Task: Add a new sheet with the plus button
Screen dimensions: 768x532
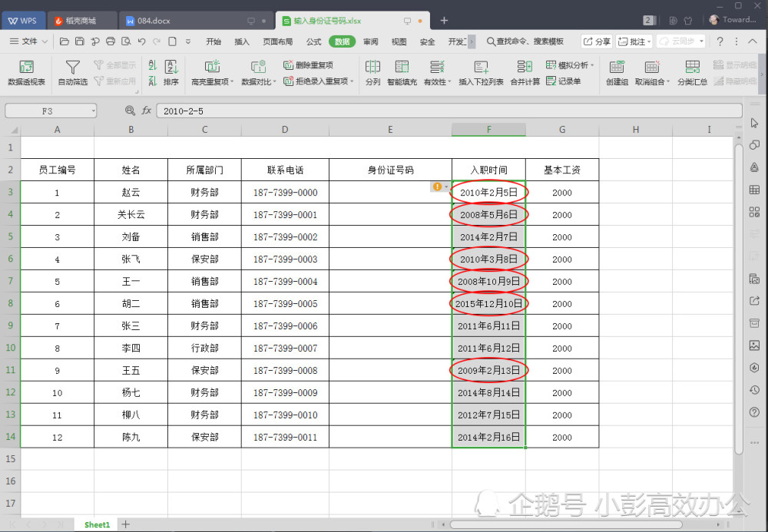Action: click(126, 524)
